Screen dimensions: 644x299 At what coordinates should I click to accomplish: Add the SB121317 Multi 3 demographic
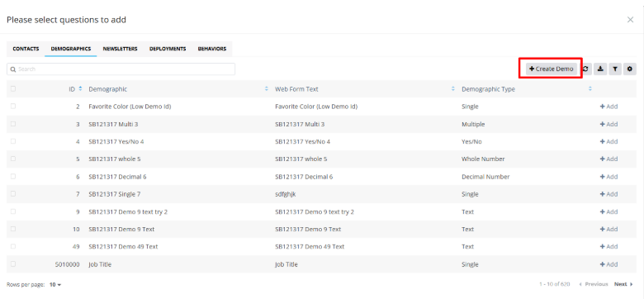click(x=608, y=124)
